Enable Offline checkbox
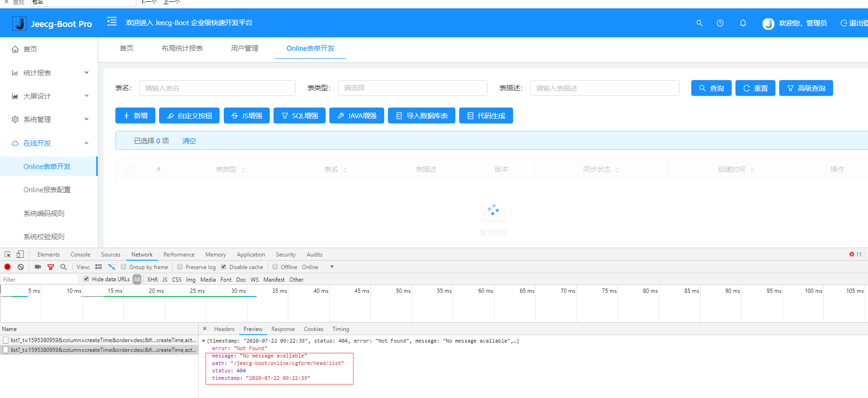The width and height of the screenshot is (868, 398). point(275,267)
